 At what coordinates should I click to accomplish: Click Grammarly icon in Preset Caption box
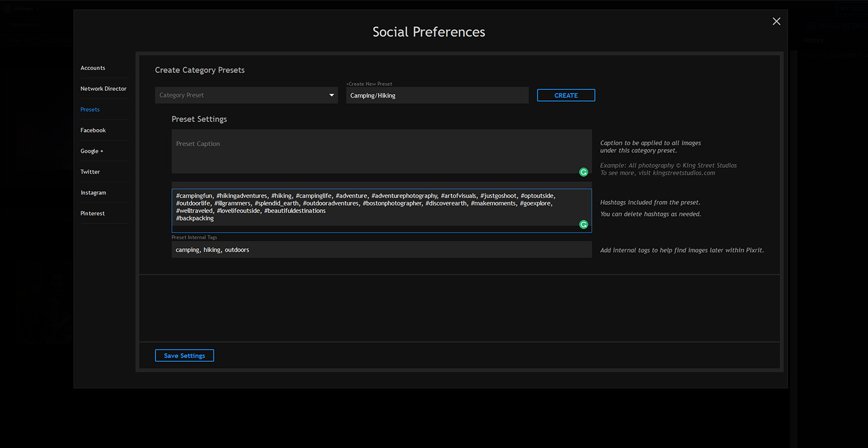click(x=583, y=172)
